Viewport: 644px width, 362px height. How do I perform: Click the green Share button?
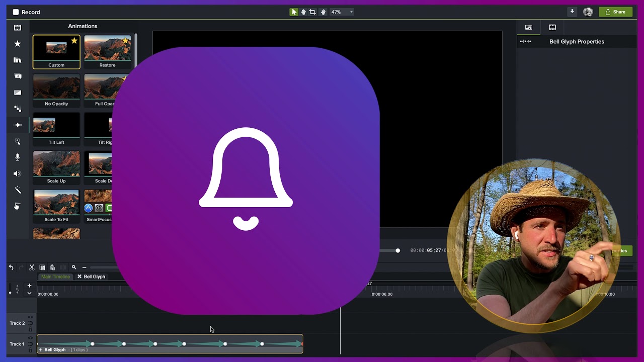[615, 12]
